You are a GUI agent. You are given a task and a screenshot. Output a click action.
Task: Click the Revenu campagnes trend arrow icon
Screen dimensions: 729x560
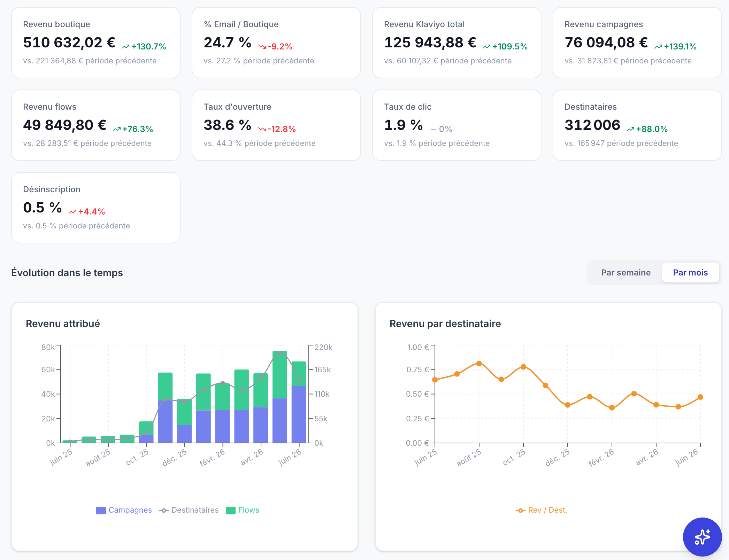tap(658, 47)
